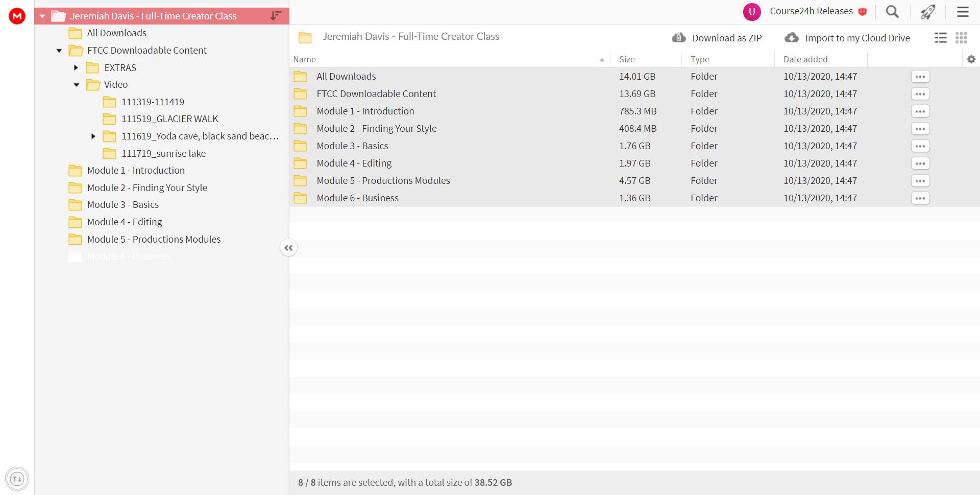Open the transfers circle icon
The image size is (980, 495).
(17, 479)
